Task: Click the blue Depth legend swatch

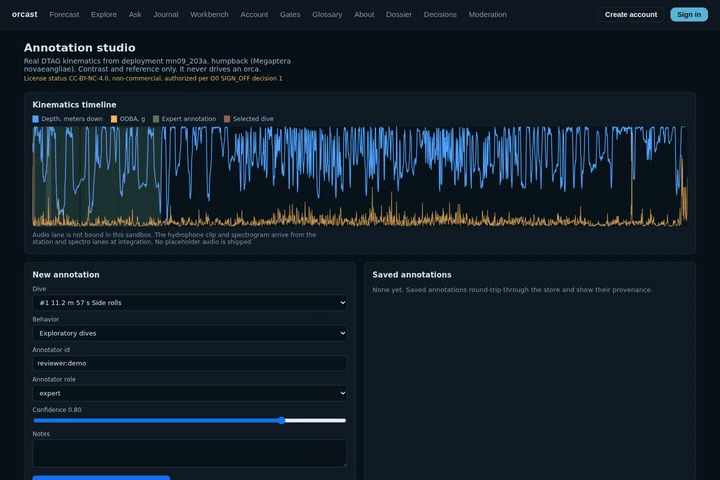Action: click(x=35, y=119)
